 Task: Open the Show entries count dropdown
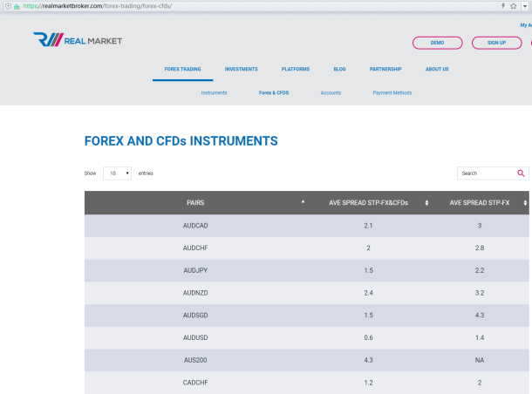click(x=118, y=173)
